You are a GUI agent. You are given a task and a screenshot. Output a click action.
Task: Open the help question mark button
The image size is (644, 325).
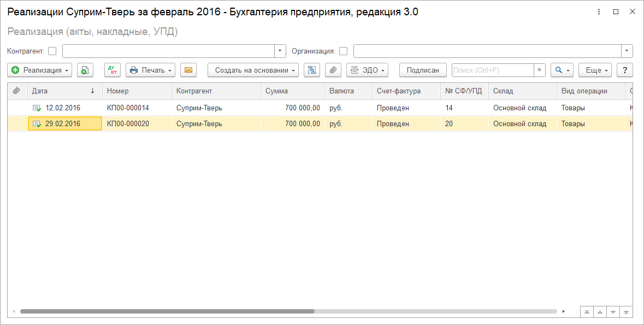click(625, 70)
